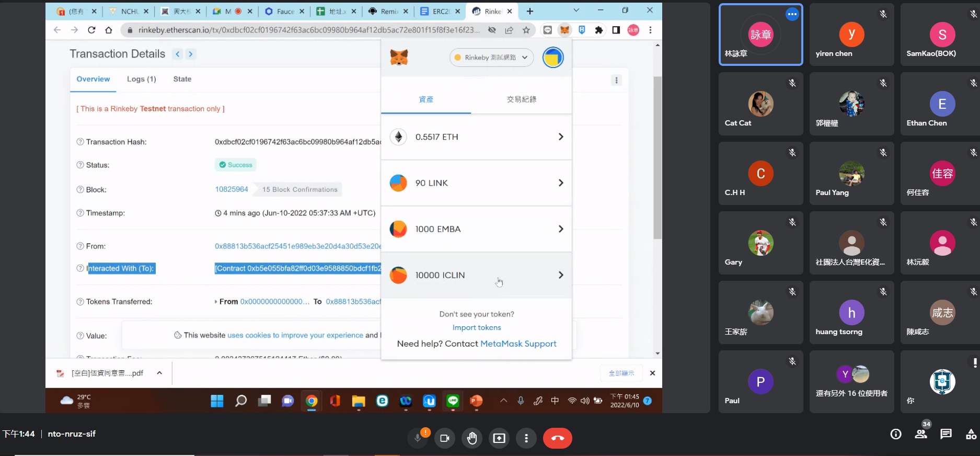Expand the 0.5517 ETH asset row chevron
Image resolution: width=980 pixels, height=456 pixels.
tap(561, 137)
